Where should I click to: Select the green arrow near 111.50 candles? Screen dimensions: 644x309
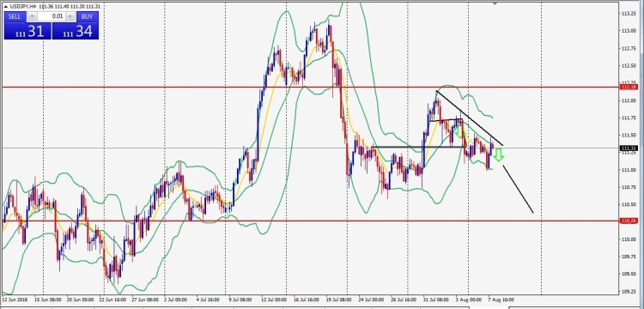[459, 131]
